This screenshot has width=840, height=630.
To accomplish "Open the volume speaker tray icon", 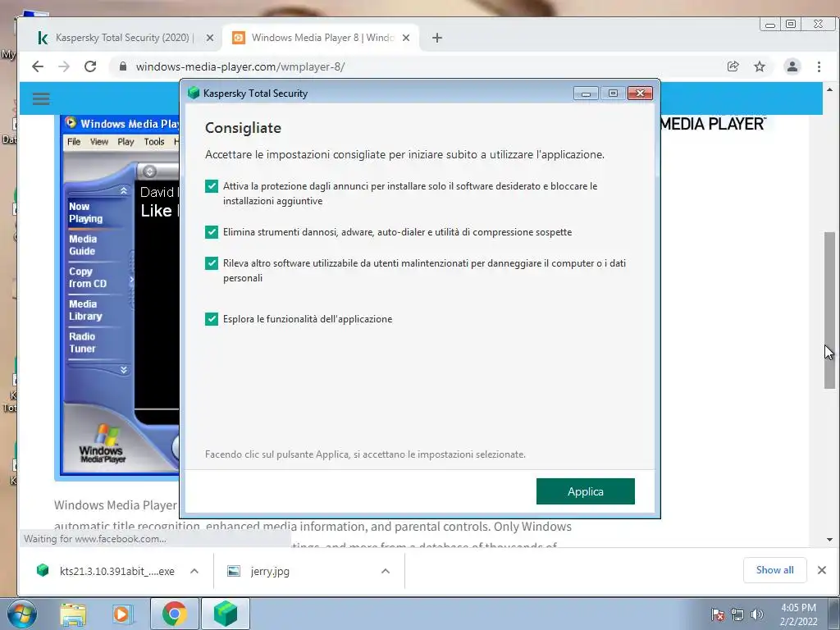I will (x=756, y=614).
